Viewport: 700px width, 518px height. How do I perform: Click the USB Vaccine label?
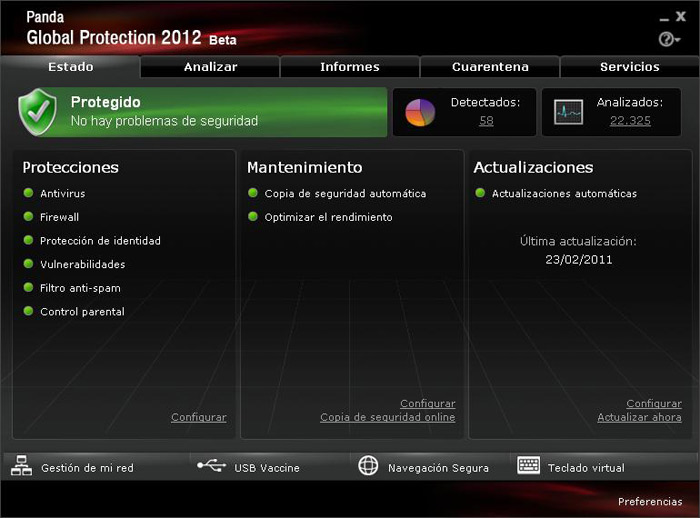tap(267, 468)
